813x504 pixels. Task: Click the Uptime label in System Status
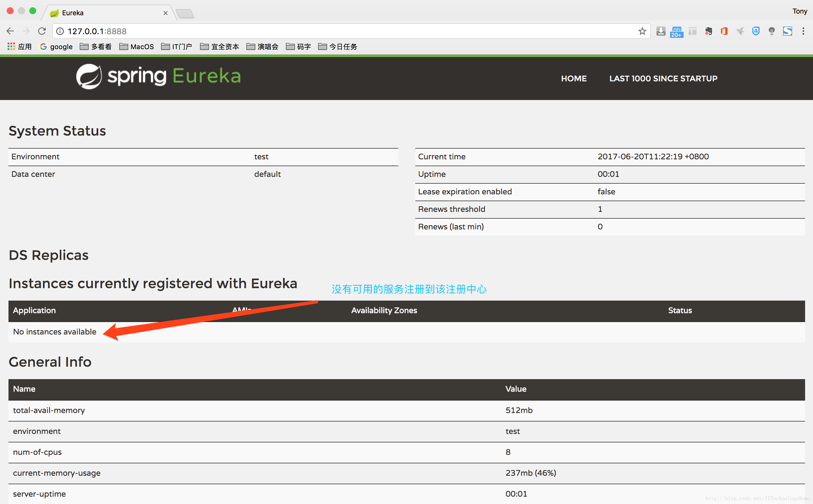(x=431, y=174)
